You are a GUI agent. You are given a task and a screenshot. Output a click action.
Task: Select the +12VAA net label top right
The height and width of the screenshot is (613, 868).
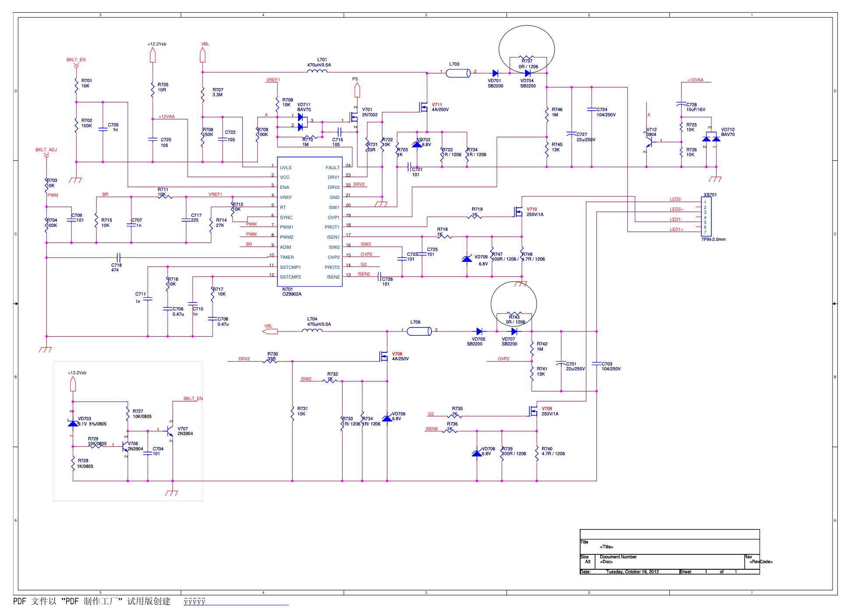695,80
